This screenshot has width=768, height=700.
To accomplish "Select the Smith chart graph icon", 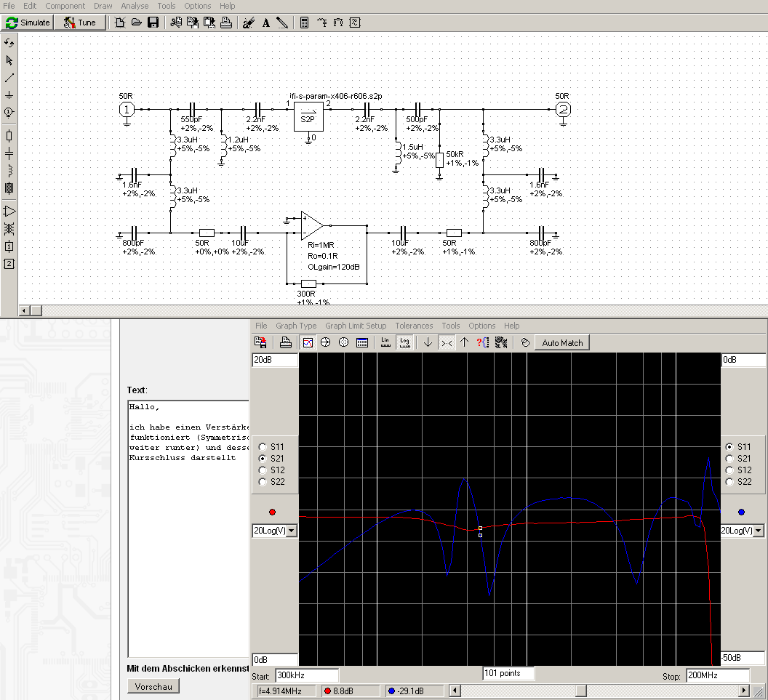I will tap(326, 342).
